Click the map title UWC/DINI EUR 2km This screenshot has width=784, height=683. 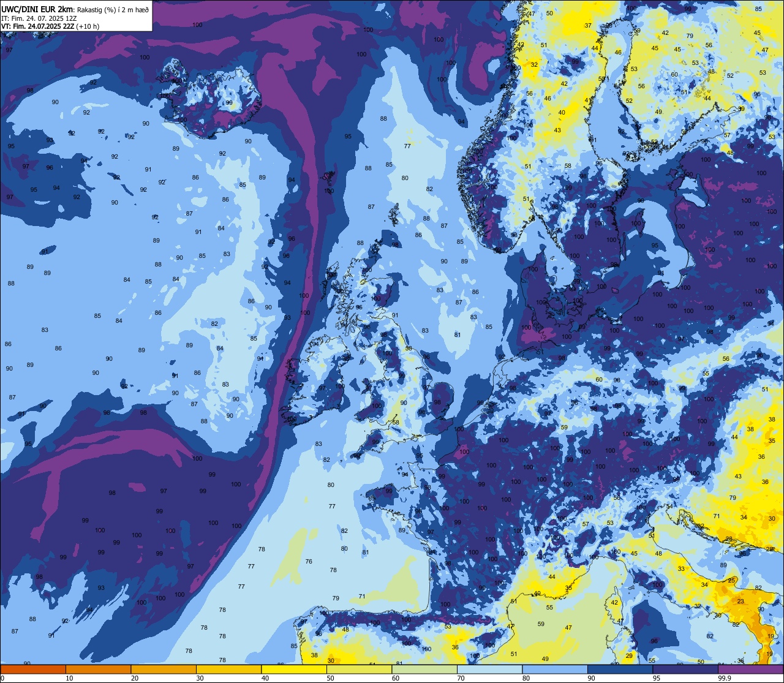point(37,9)
